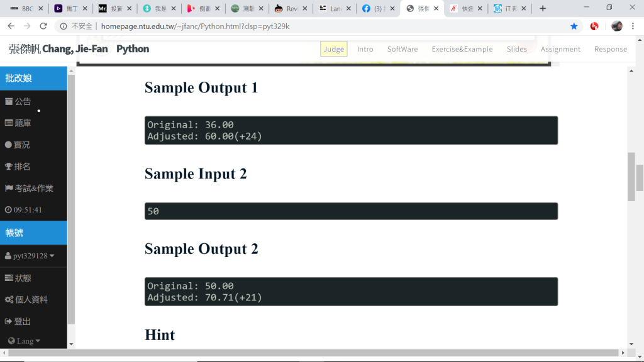The height and width of the screenshot is (362, 644).
Task: Switch to the iT tab
Action: 509,8
